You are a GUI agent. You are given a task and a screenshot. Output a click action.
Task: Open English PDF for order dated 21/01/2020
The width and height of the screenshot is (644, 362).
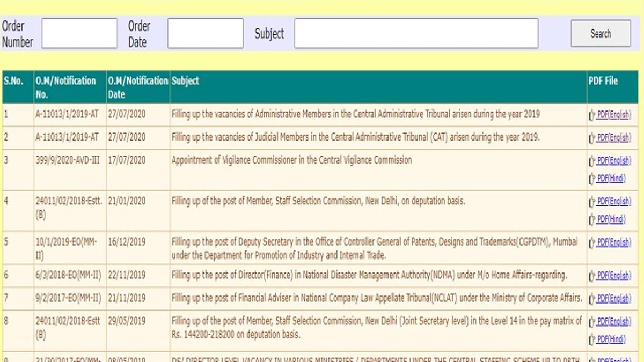click(x=613, y=202)
